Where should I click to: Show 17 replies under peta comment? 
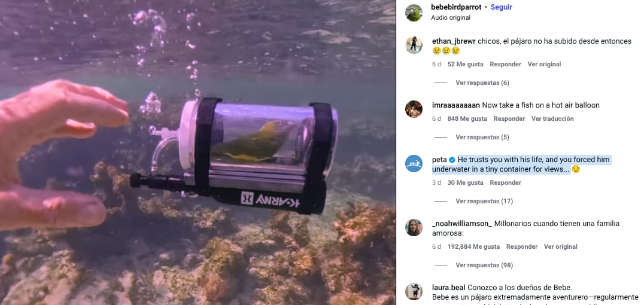pyautogui.click(x=484, y=201)
